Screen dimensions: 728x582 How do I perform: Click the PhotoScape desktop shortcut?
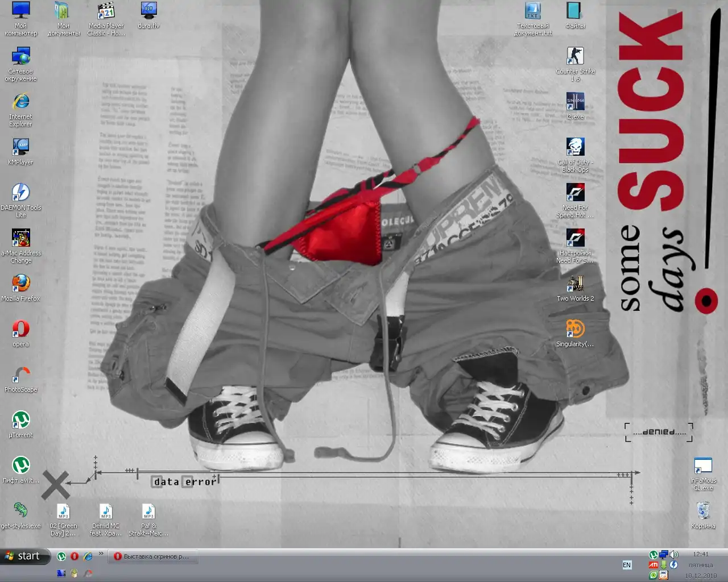coord(21,375)
